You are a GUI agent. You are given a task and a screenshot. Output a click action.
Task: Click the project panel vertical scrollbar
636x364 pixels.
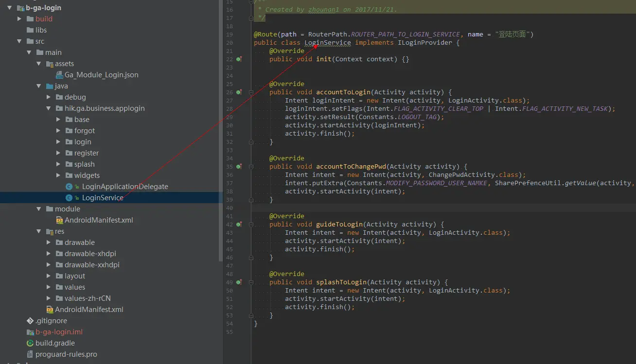point(221,131)
